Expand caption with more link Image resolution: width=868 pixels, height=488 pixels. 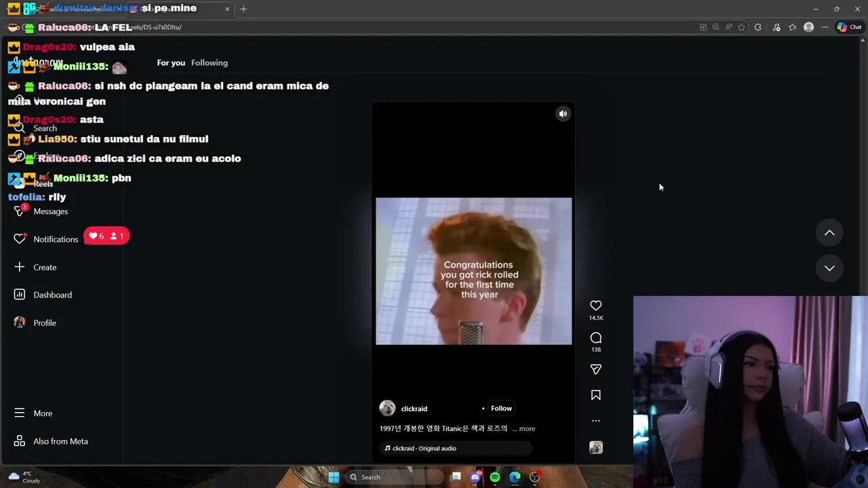527,428
